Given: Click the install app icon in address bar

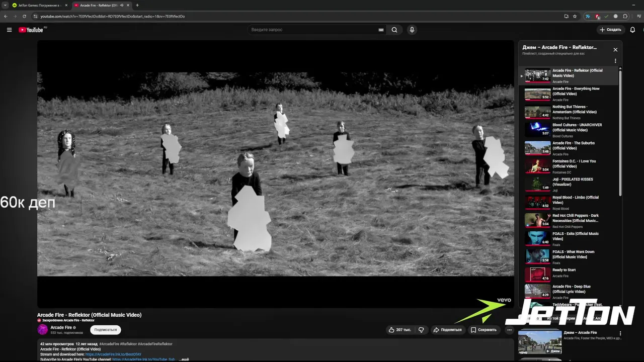Looking at the screenshot, I should click(x=567, y=16).
